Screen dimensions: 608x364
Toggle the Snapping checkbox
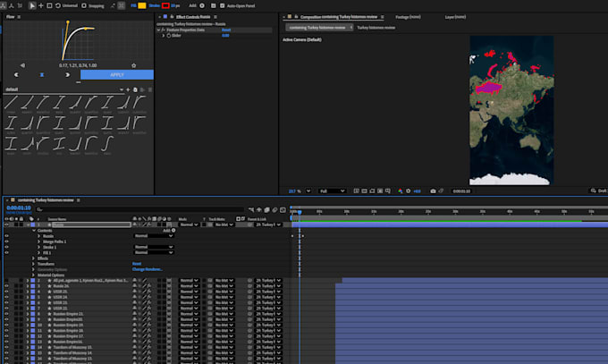point(84,6)
